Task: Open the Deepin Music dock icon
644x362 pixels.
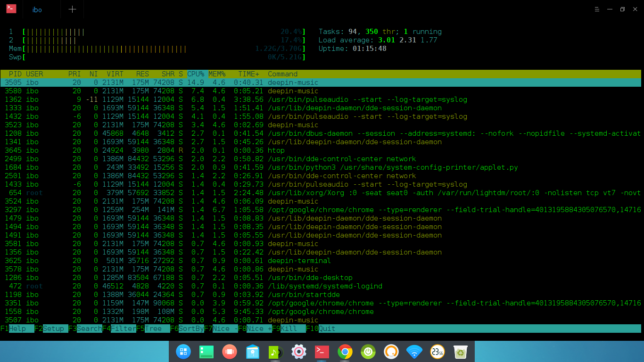Action: click(276, 352)
